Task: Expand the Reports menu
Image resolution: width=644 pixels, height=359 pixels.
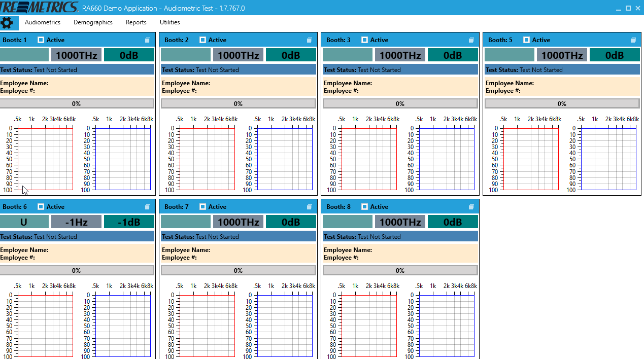Action: tap(136, 22)
